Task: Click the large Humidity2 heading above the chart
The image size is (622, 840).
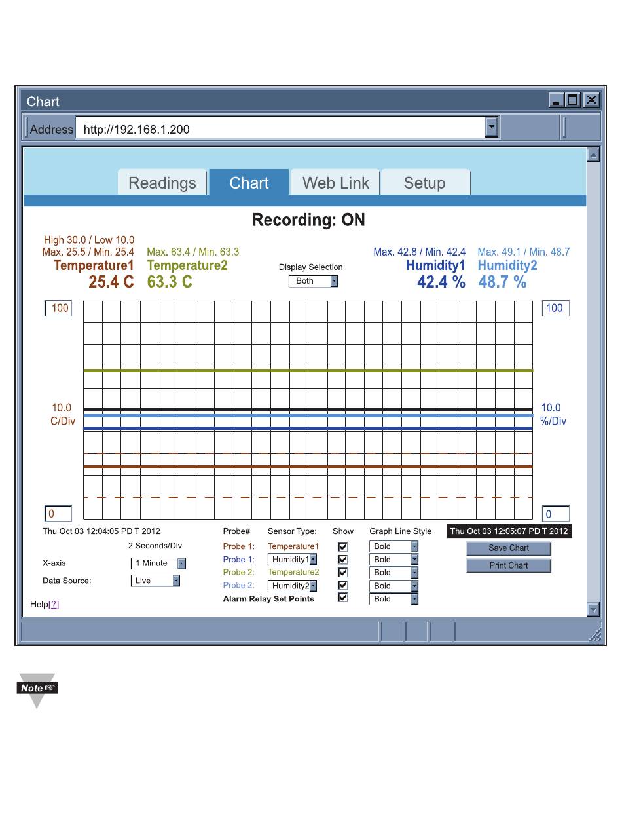Action: pos(507,265)
